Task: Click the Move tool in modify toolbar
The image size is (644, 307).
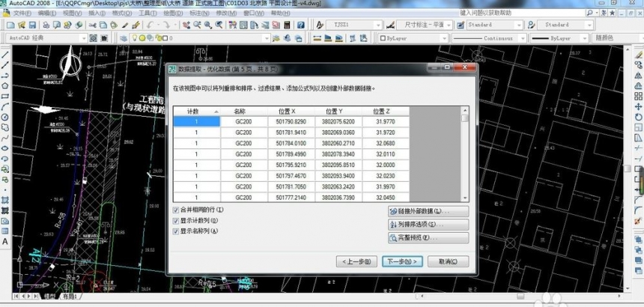Action: pos(638,107)
